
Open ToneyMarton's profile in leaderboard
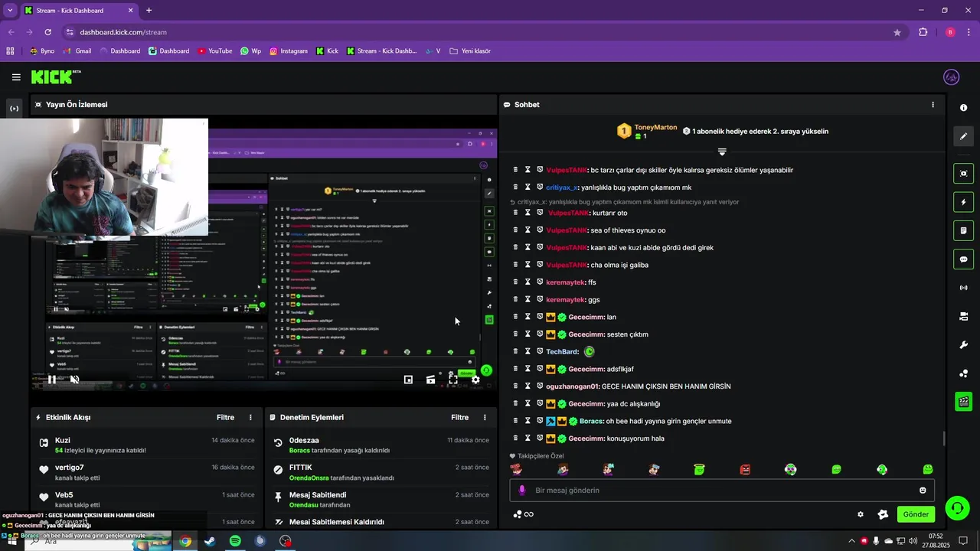656,127
